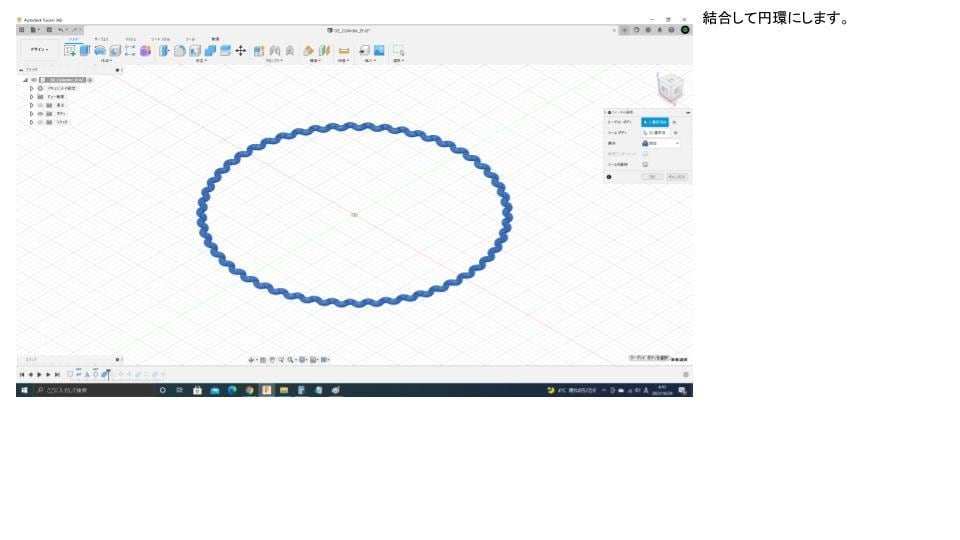The height and width of the screenshot is (540, 960).
Task: Select the Hole tool
Action: click(x=115, y=51)
